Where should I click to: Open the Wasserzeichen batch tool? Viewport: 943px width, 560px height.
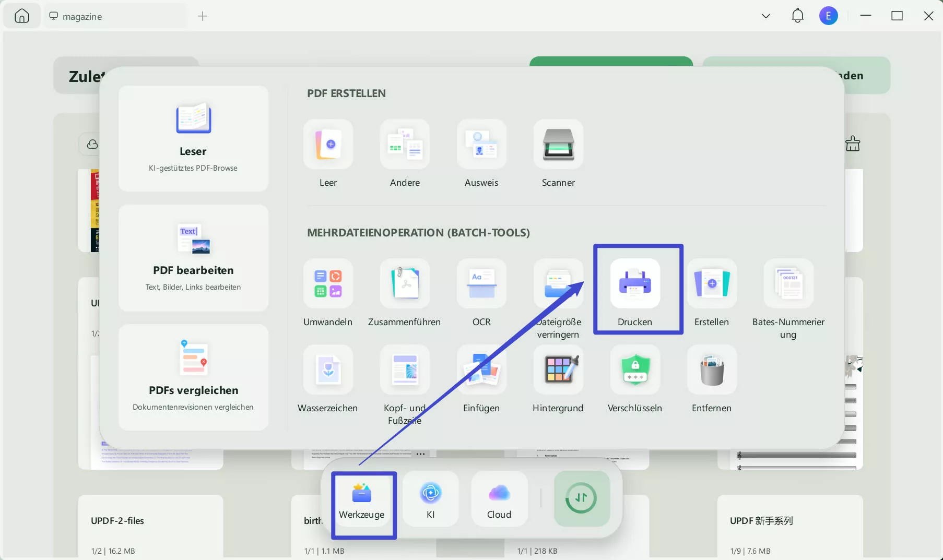[328, 370]
